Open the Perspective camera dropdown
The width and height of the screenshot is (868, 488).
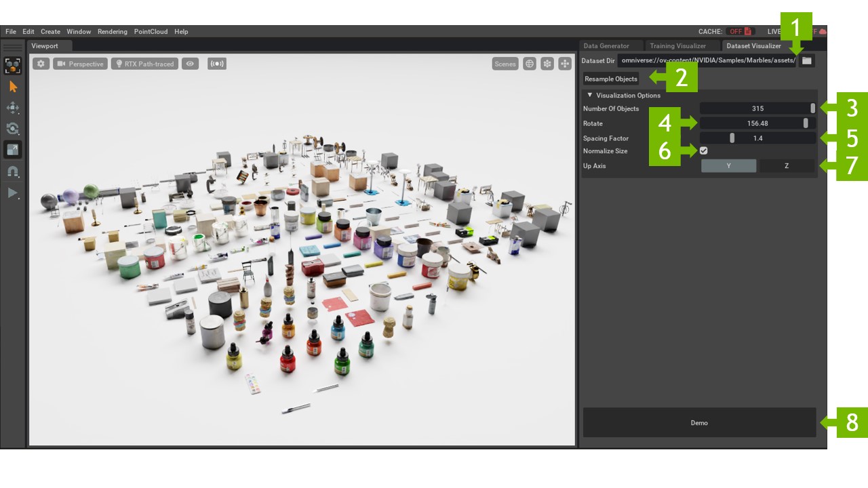[80, 64]
